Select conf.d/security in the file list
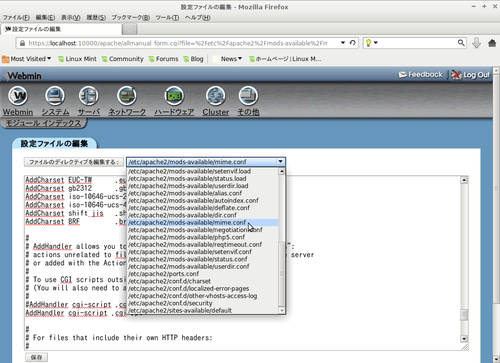The width and height of the screenshot is (500, 363). 203,303
